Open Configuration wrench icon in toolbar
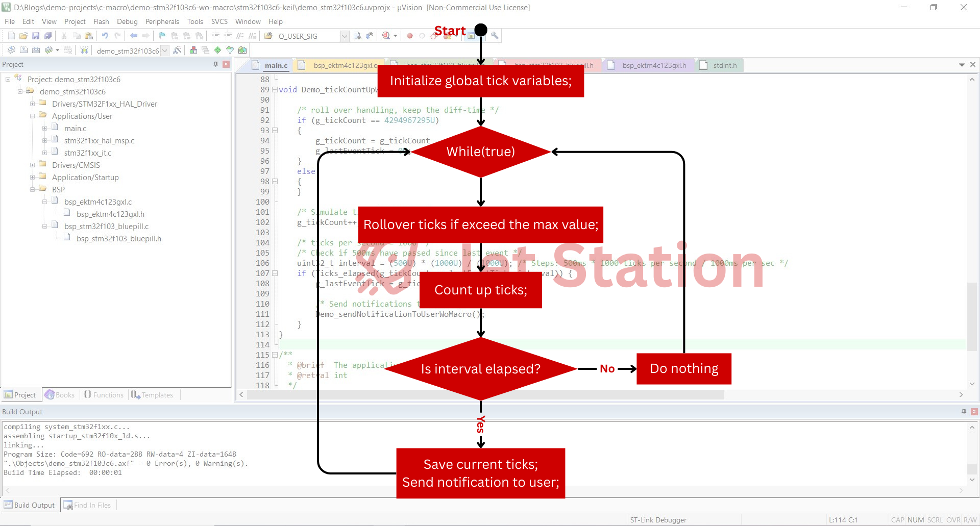980x526 pixels. pos(495,36)
